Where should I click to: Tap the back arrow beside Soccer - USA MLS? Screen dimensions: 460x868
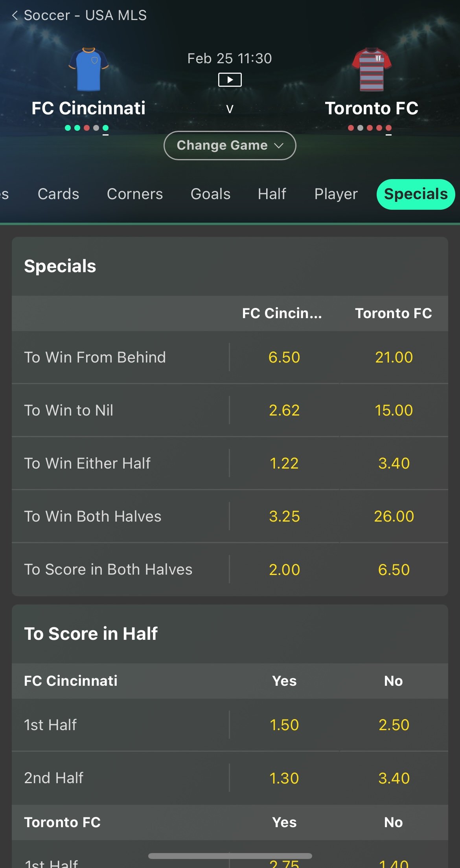click(15, 16)
